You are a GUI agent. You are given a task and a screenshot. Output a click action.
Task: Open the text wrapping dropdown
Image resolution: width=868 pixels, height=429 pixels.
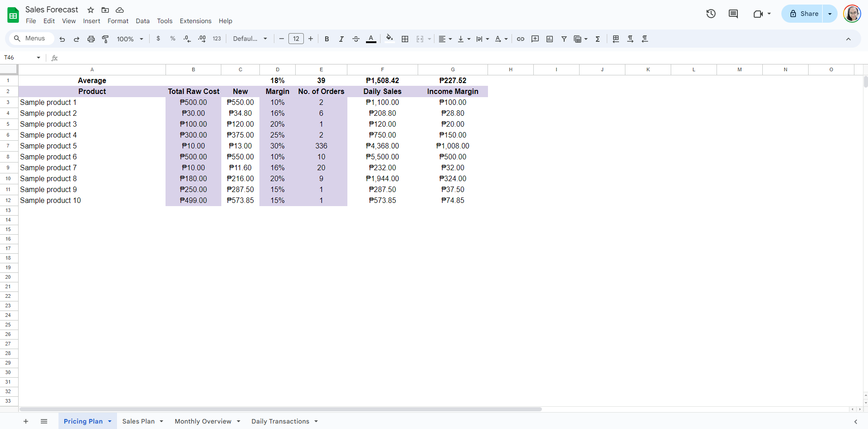pyautogui.click(x=483, y=39)
